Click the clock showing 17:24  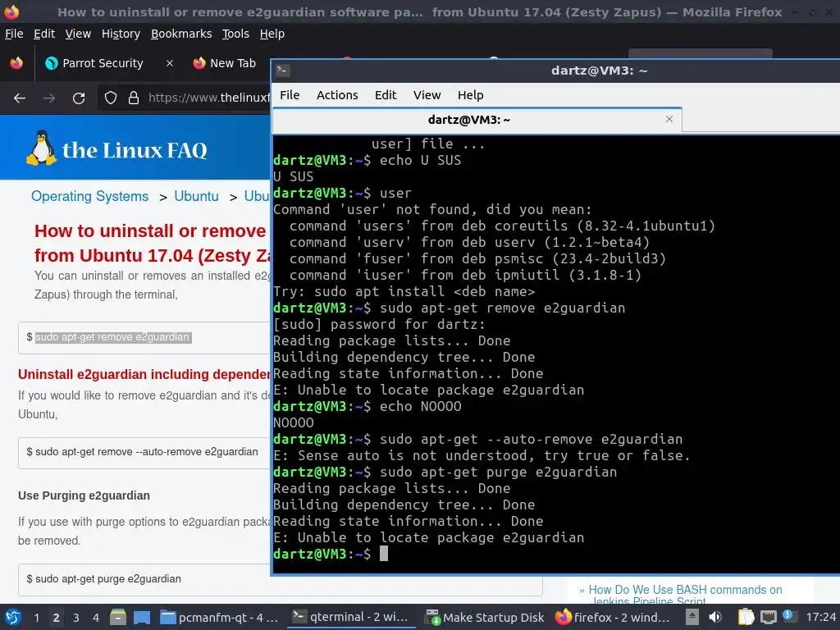(820, 618)
